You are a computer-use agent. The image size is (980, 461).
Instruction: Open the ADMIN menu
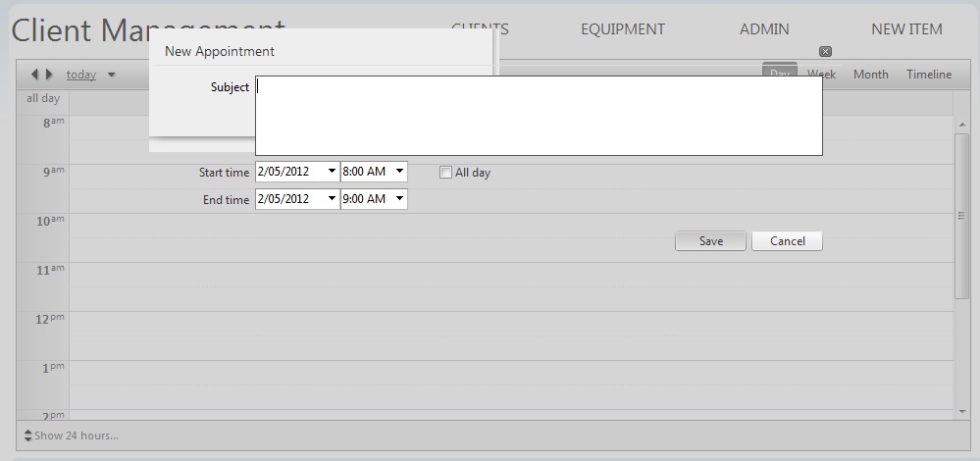764,29
